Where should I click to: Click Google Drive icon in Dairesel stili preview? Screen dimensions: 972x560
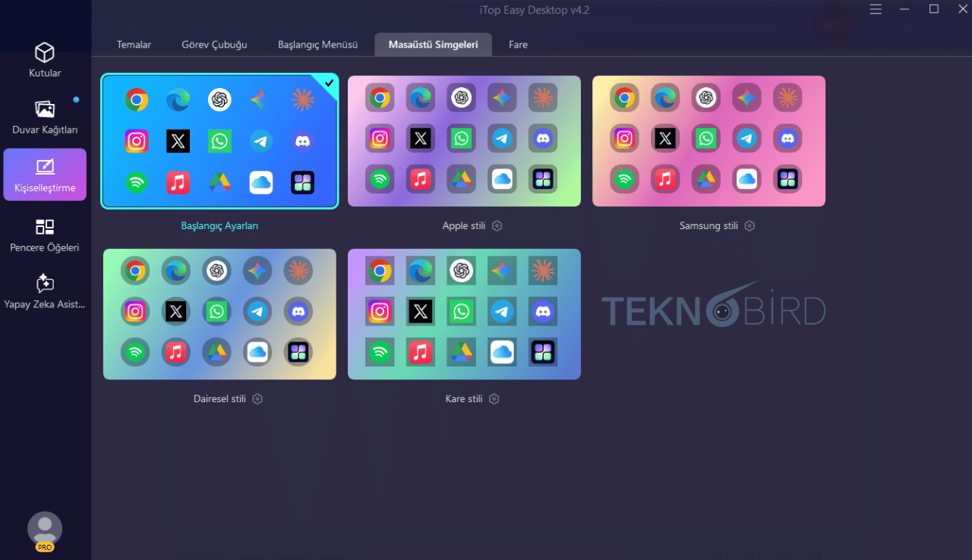pyautogui.click(x=216, y=351)
